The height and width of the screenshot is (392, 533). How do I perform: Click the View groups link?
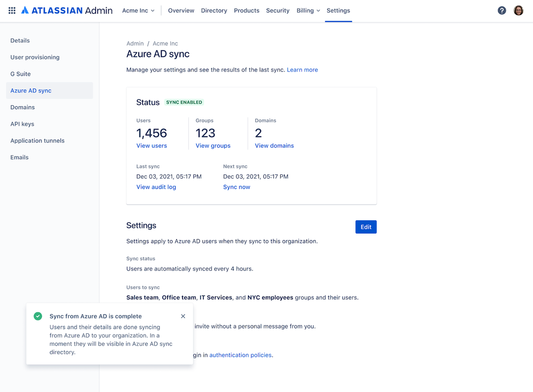point(213,146)
